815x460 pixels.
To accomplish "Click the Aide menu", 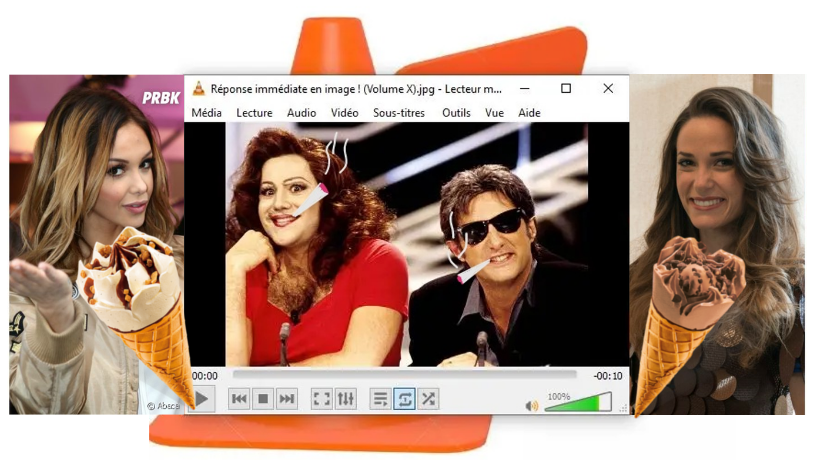I will (529, 113).
